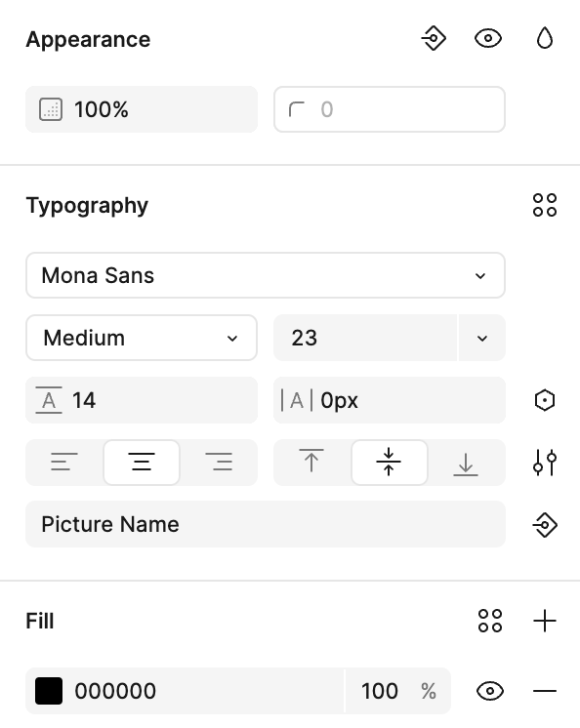Open the Mona Sans font dropdown
Image resolution: width=580 pixels, height=728 pixels.
266,275
